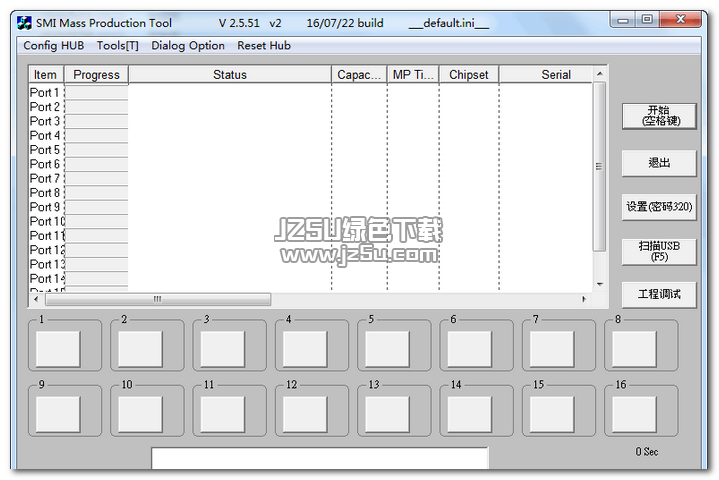
Task: Click the list scroll up arrow
Action: (x=599, y=74)
